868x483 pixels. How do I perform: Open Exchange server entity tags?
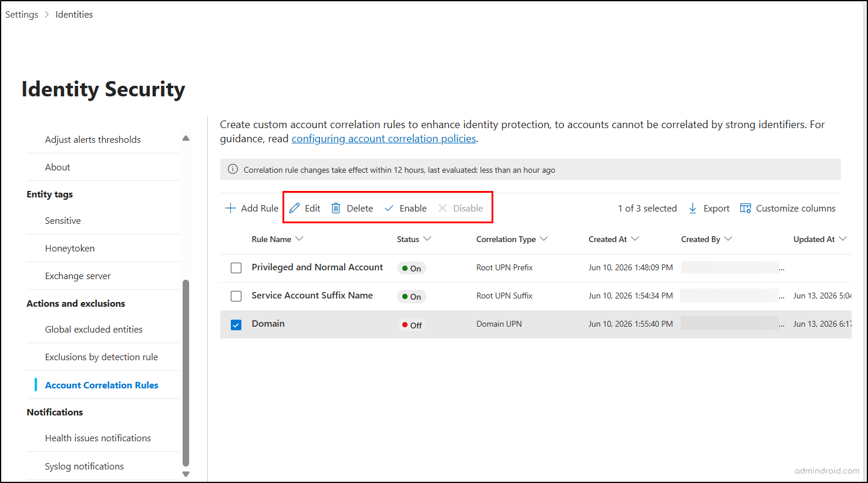coord(78,276)
